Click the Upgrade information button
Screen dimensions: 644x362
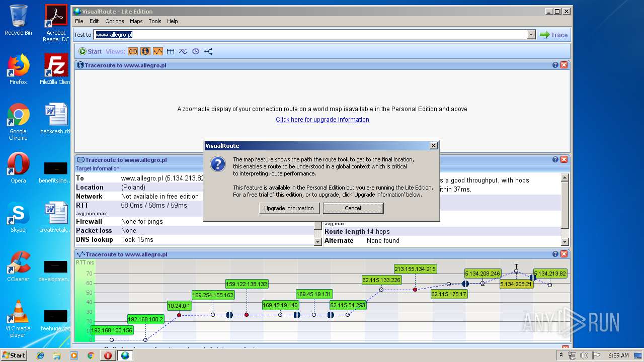[x=289, y=208]
